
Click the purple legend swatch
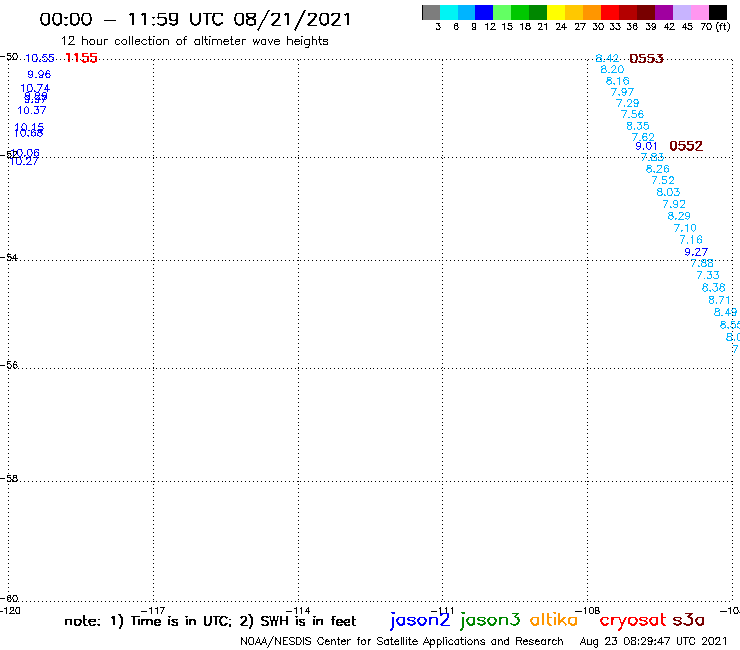click(x=664, y=12)
